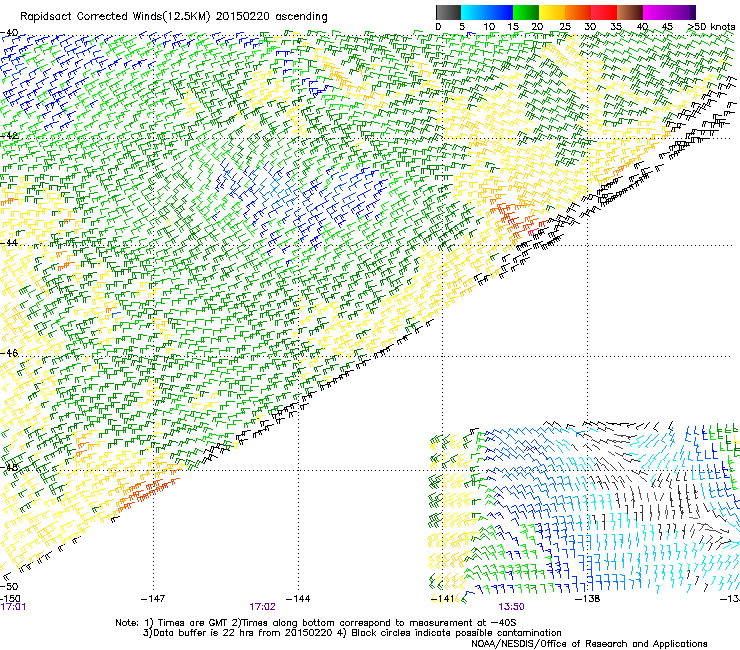This screenshot has width=740, height=650.
Task: Click the yellow 20-25 knots legend swatch
Action: (552, 12)
